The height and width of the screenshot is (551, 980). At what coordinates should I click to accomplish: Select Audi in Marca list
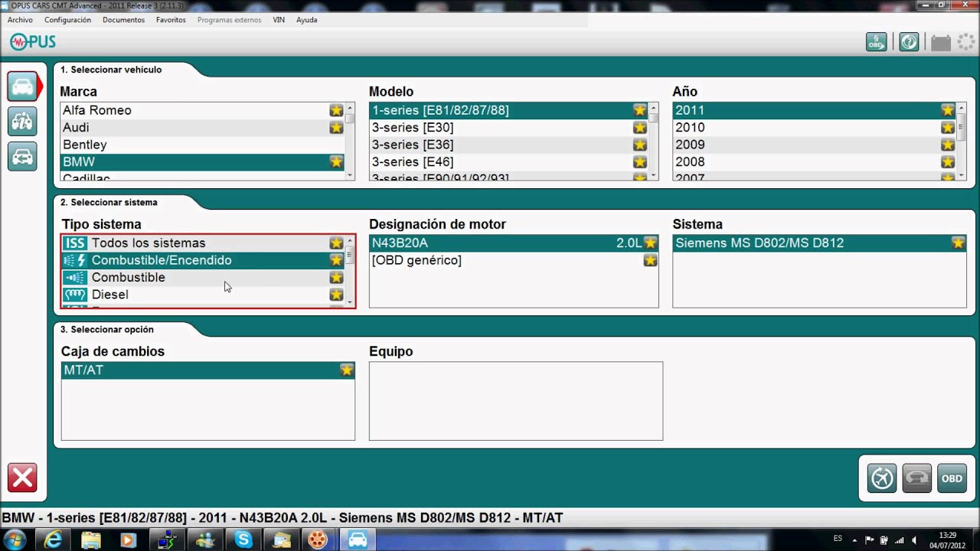tap(202, 128)
